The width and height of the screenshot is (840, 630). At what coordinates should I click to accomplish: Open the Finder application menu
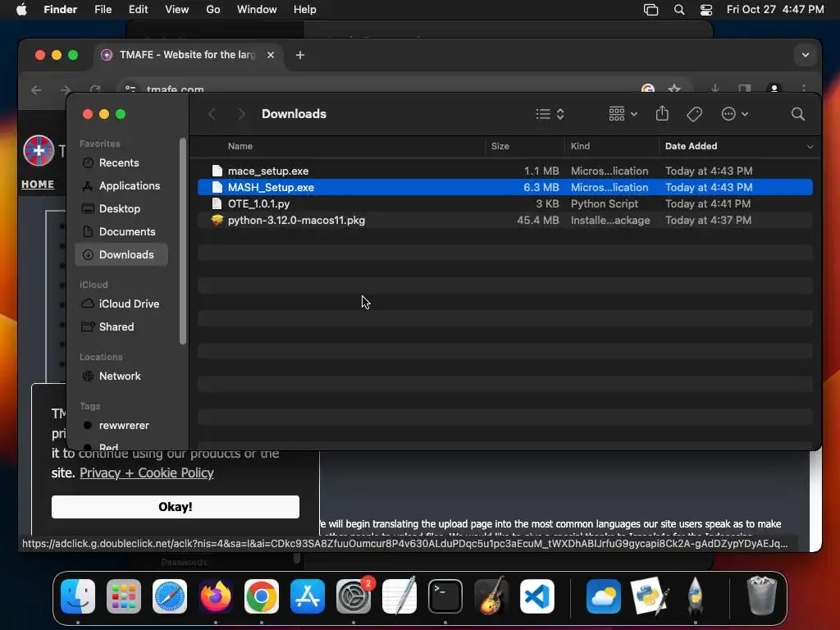click(x=61, y=10)
